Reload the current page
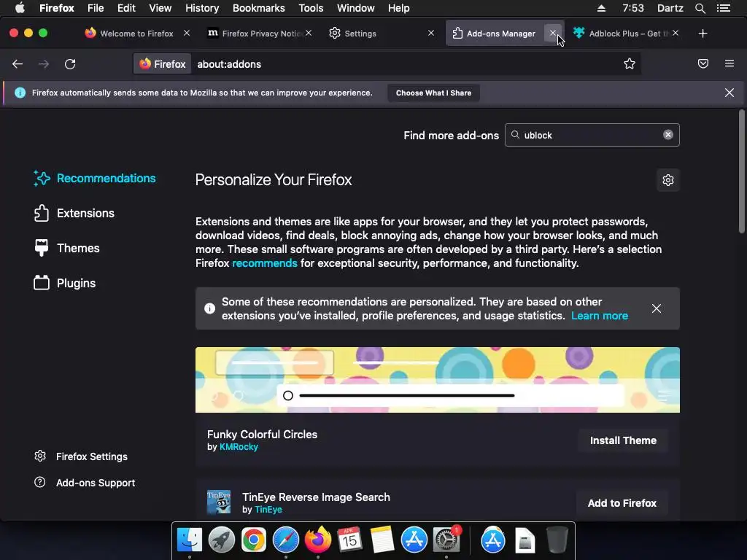The width and height of the screenshot is (747, 560). pyautogui.click(x=70, y=64)
